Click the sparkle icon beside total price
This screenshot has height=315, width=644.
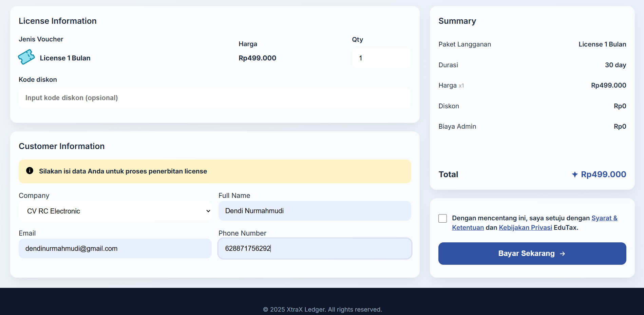(574, 174)
